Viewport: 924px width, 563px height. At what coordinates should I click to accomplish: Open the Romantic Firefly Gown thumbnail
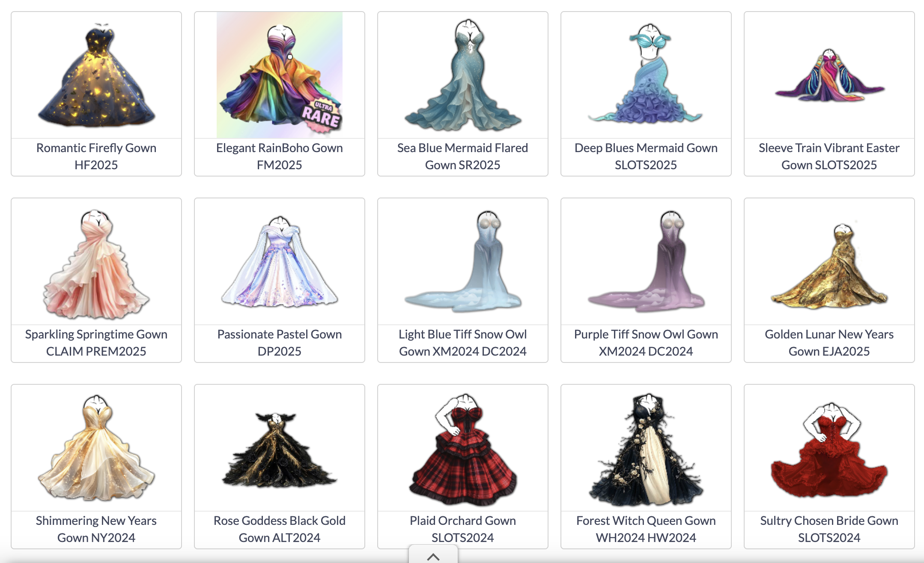point(96,75)
